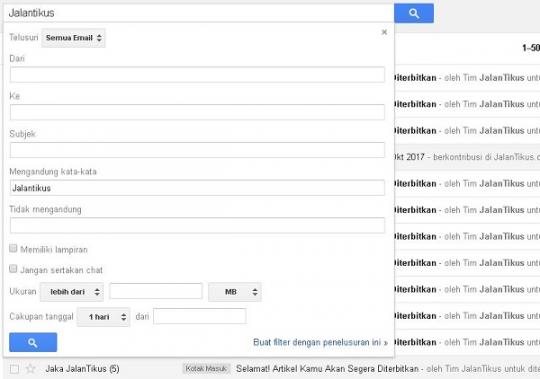
Task: Open the Semua Email dropdown
Action: 73,38
